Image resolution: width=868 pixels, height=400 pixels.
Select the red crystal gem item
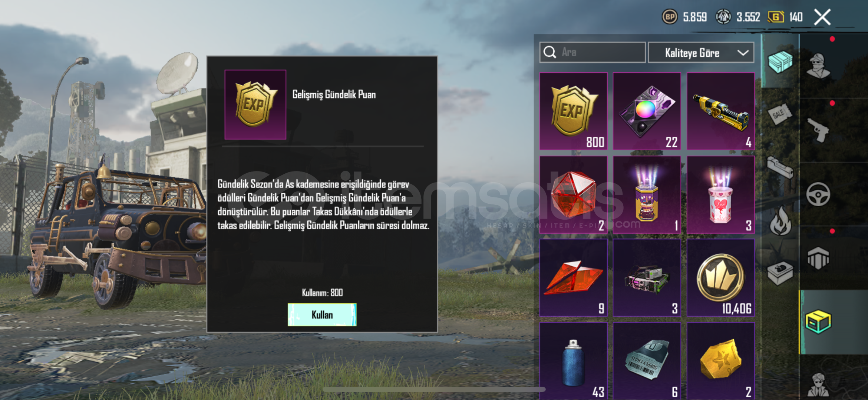tap(573, 194)
